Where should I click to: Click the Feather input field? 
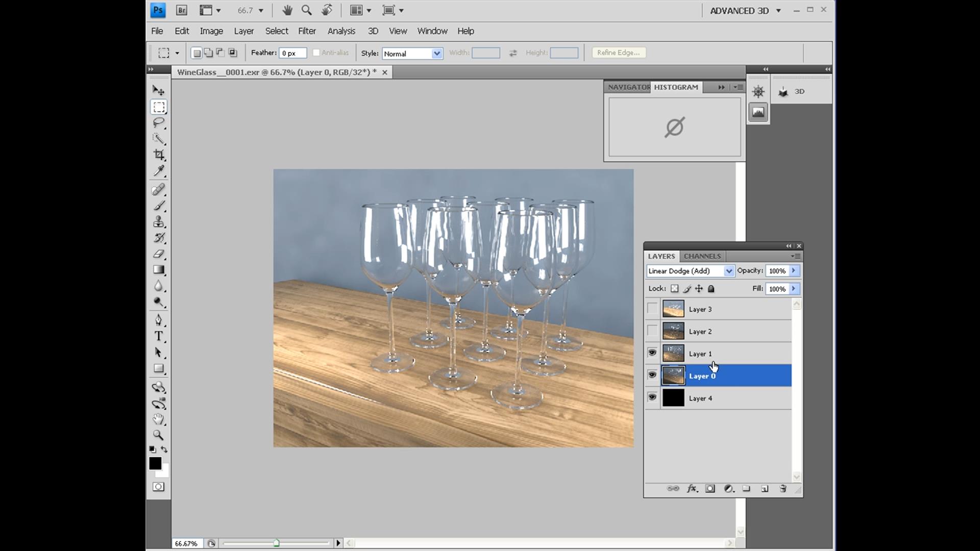[x=292, y=53]
